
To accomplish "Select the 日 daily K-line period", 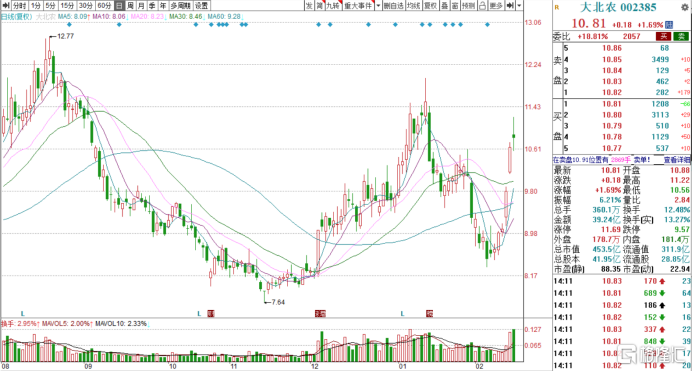I will (x=119, y=5).
